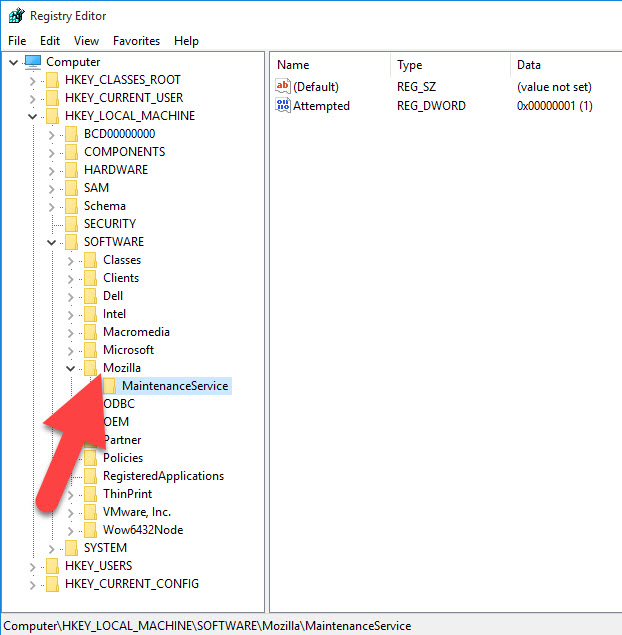The height and width of the screenshot is (635, 622).
Task: Click the Intel folder icon
Action: 90,314
